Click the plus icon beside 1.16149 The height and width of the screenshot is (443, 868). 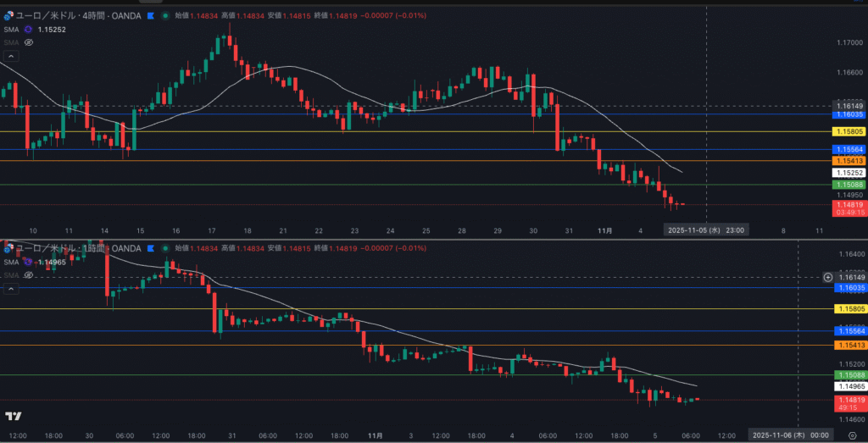click(827, 277)
